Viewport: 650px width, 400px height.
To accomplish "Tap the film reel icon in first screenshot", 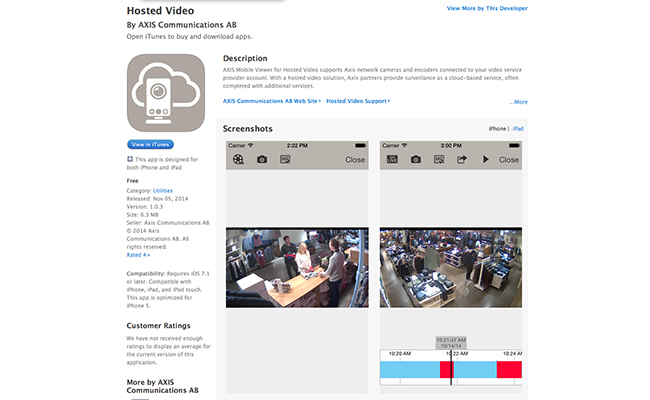I will [238, 159].
